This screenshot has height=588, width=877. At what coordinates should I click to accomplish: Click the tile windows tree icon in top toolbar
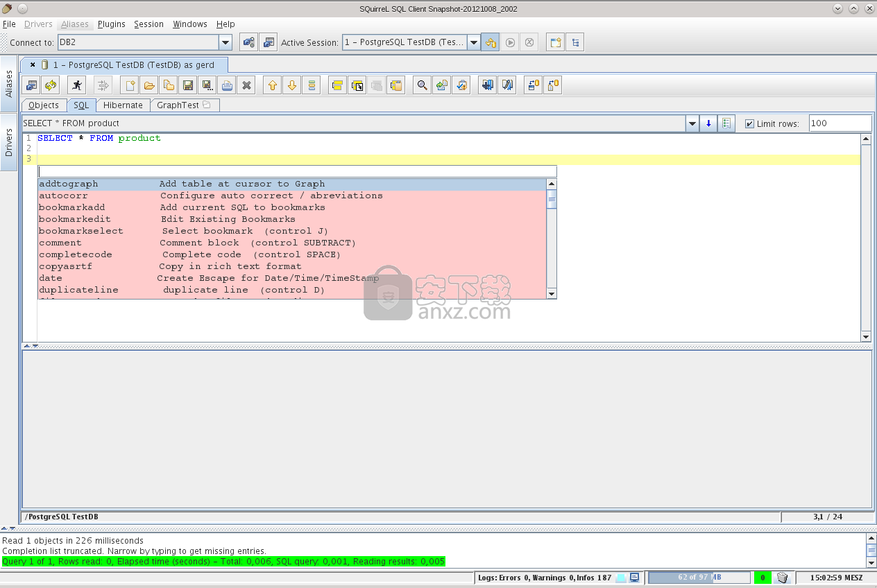coord(574,42)
